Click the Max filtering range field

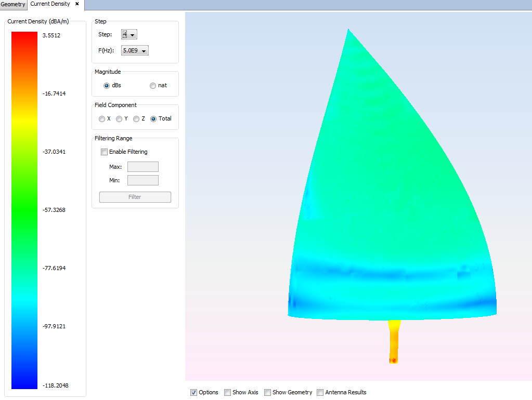pyautogui.click(x=142, y=167)
